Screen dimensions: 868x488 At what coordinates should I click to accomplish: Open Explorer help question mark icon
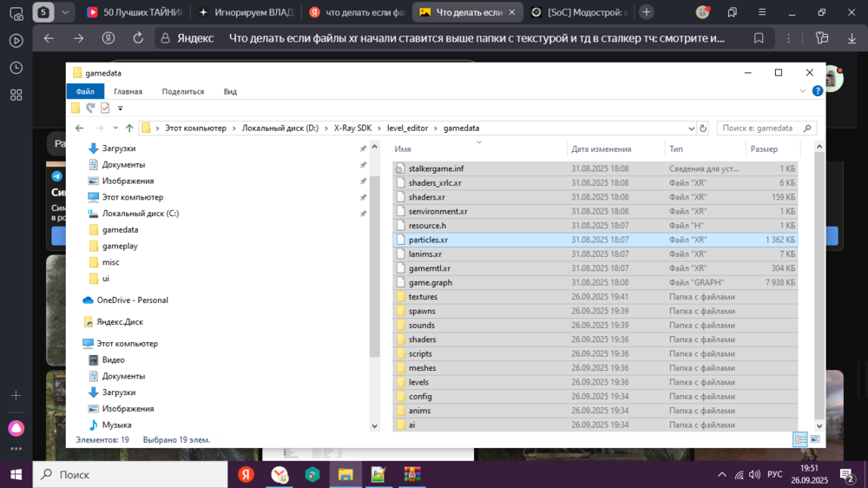pos(819,91)
